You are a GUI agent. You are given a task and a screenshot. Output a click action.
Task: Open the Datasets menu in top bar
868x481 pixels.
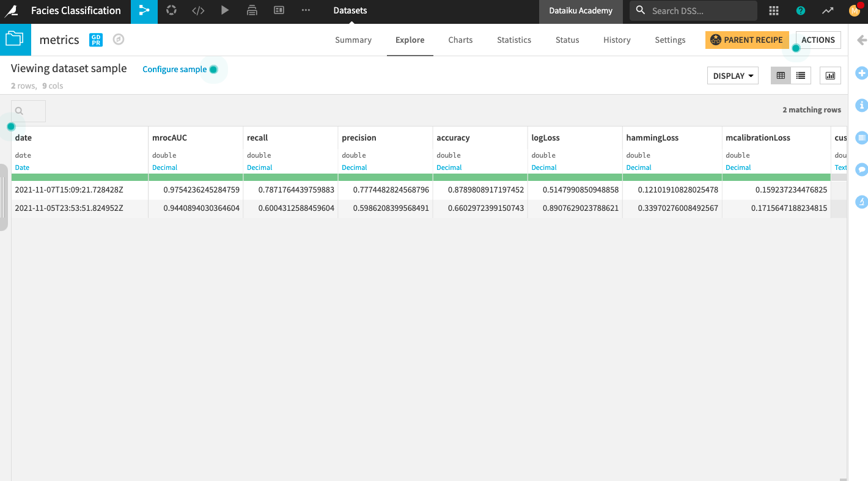coord(350,10)
